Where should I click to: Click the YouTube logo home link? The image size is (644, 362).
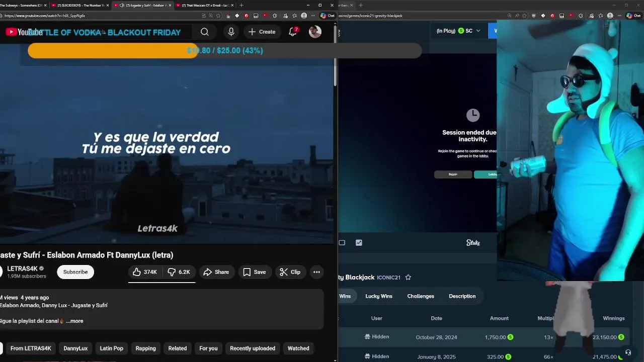pos(24,32)
